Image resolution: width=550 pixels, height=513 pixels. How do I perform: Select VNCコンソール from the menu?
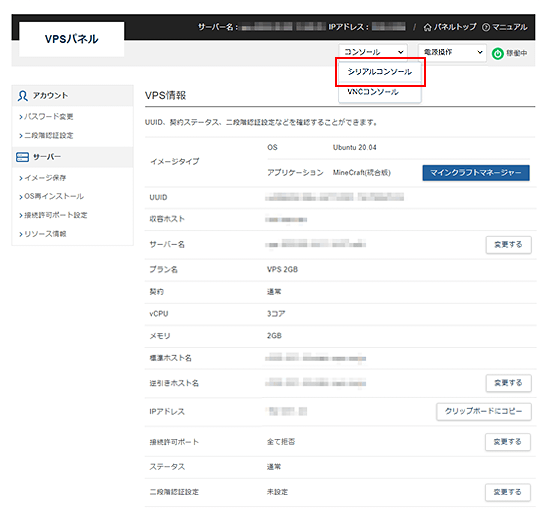[x=373, y=92]
